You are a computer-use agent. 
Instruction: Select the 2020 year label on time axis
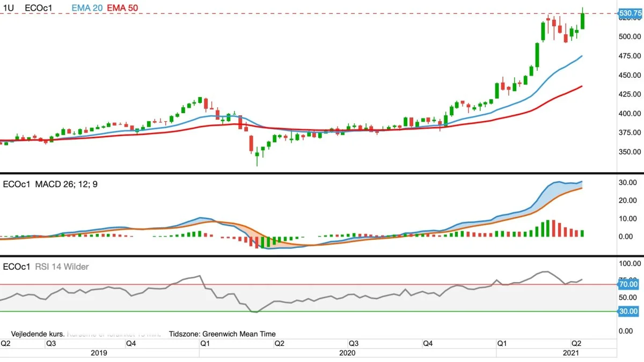click(x=347, y=353)
